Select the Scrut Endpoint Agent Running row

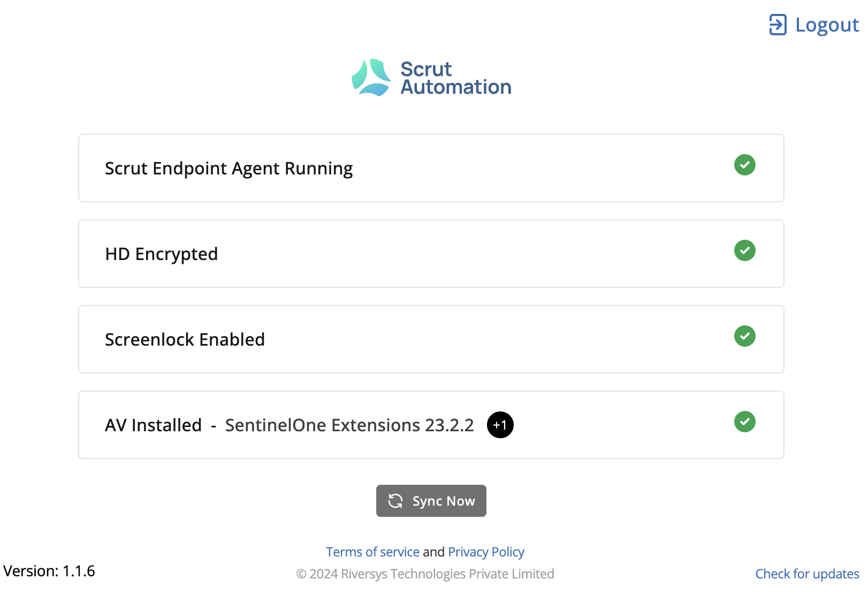point(431,168)
